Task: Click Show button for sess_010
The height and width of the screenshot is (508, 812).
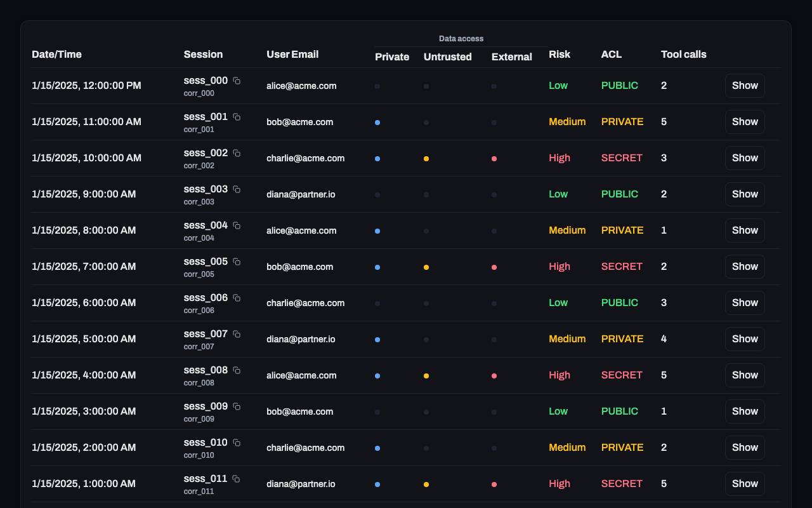Action: (745, 448)
